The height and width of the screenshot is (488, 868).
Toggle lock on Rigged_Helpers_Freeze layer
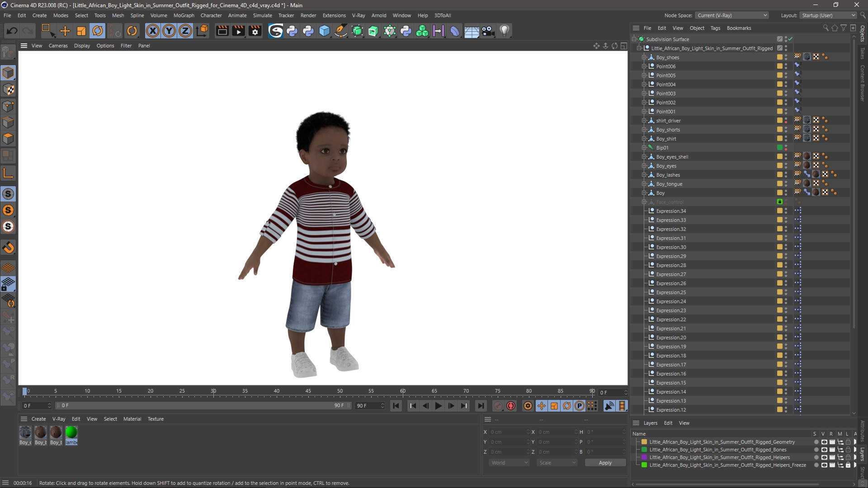click(848, 465)
